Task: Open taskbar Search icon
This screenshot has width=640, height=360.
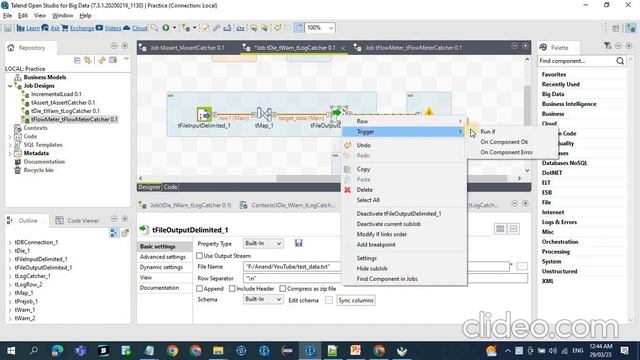Action: pyautogui.click(x=34, y=351)
